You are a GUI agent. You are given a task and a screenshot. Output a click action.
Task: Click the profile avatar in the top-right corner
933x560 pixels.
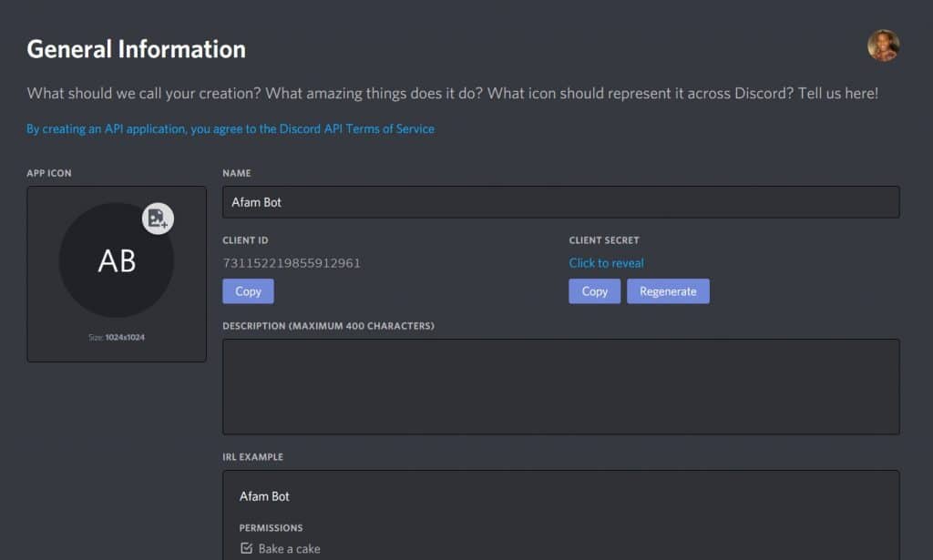pos(882,46)
